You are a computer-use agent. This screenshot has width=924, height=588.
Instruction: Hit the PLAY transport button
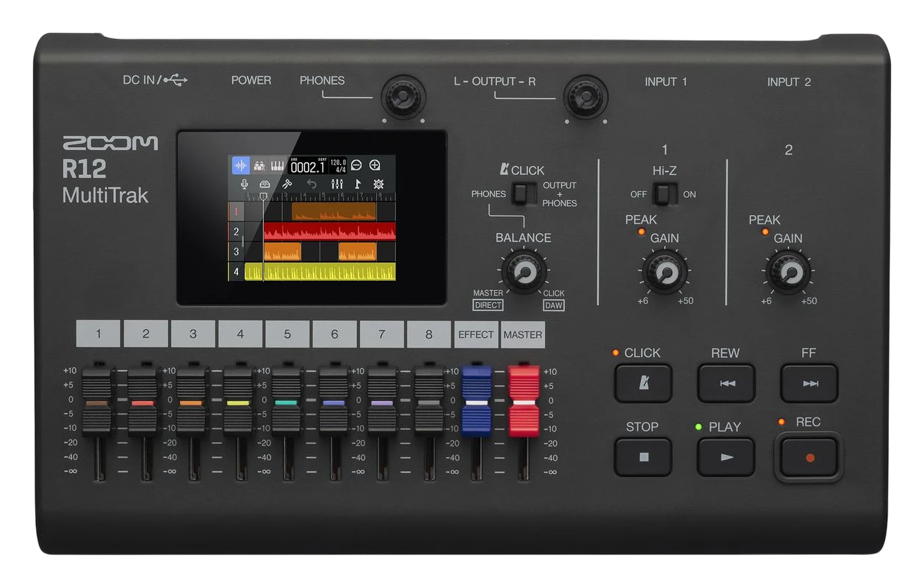pyautogui.click(x=726, y=457)
